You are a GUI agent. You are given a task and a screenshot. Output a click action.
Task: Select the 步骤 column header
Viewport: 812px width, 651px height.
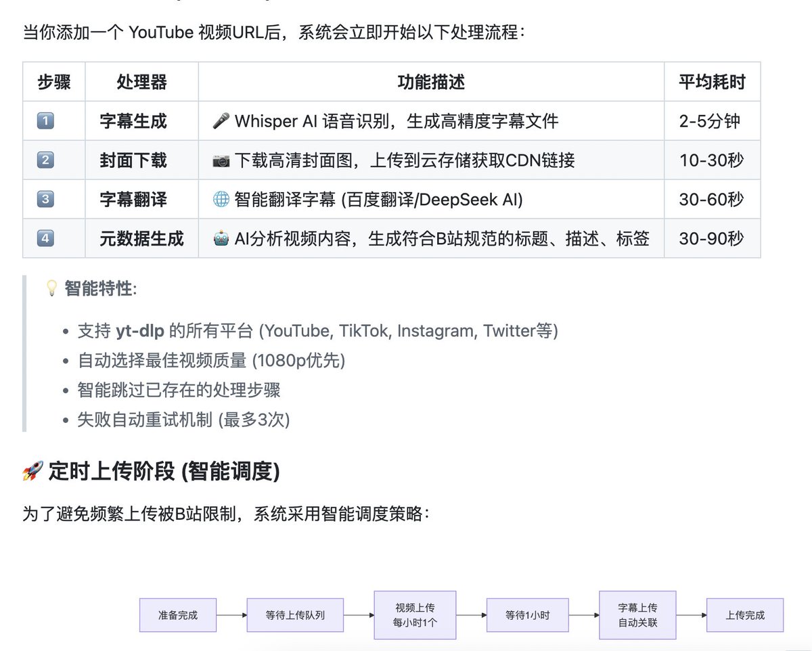(53, 81)
